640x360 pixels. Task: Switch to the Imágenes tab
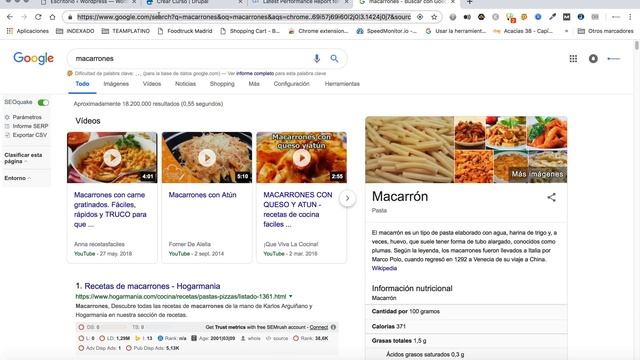click(x=116, y=84)
